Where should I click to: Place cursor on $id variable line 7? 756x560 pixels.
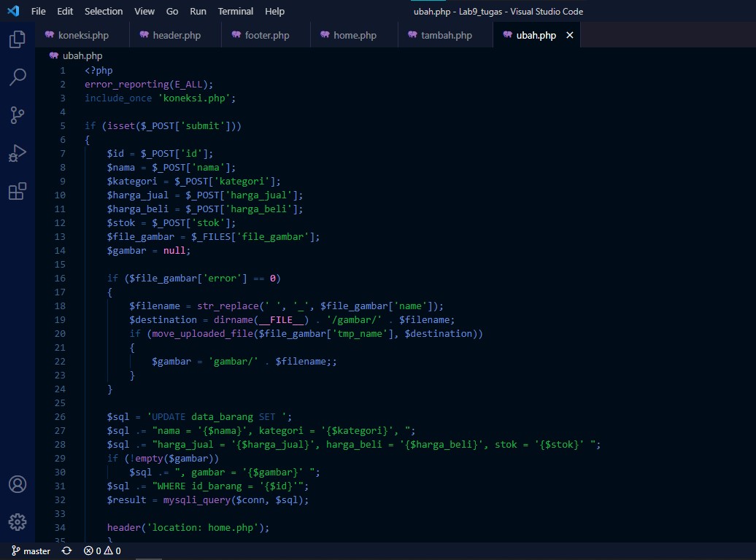(x=115, y=154)
